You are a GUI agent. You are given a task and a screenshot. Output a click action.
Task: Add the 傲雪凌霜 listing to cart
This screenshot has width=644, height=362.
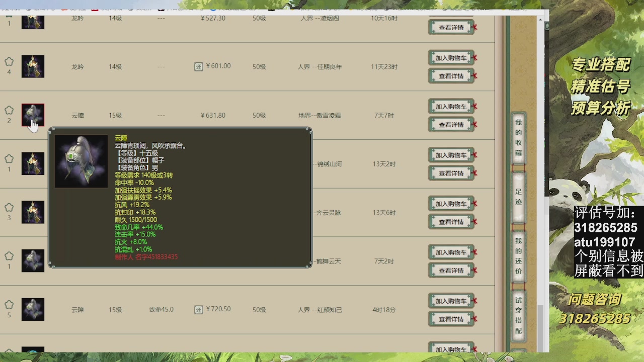click(x=451, y=107)
